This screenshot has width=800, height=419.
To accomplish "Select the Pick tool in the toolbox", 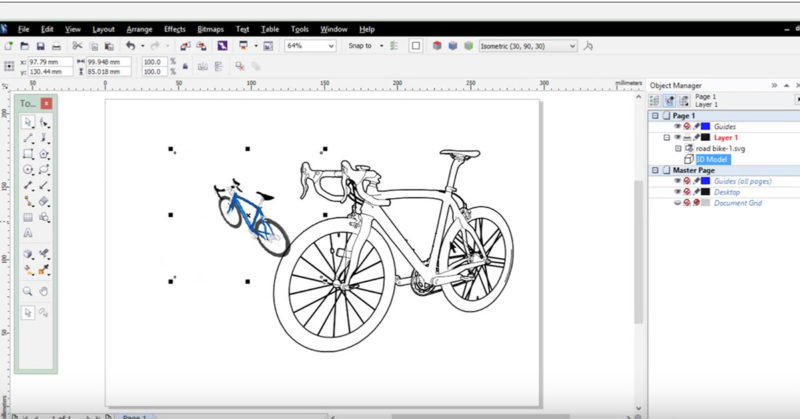I will point(28,121).
